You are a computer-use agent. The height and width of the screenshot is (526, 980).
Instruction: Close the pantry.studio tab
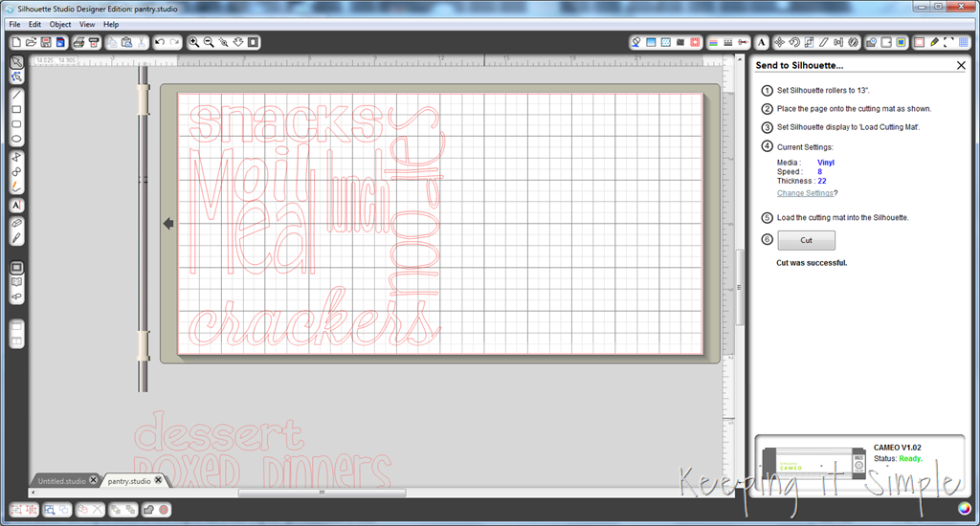coord(158,480)
